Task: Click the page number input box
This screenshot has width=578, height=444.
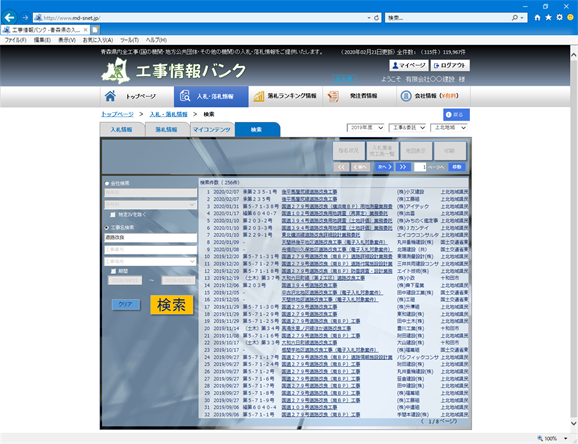Action: point(420,167)
